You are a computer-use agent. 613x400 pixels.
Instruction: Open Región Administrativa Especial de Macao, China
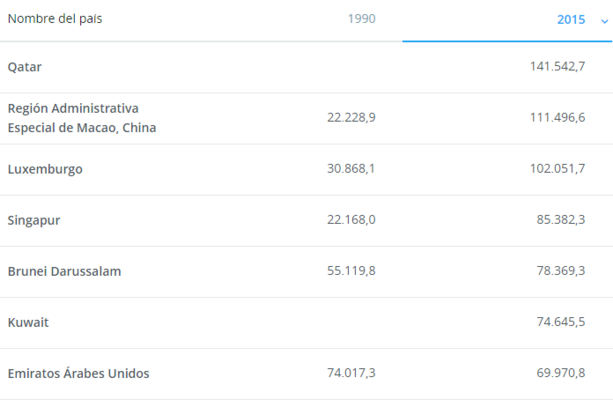coord(81,118)
